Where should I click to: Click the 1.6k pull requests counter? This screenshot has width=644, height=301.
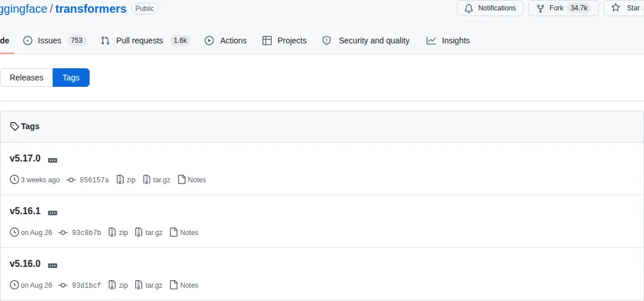[x=180, y=41]
